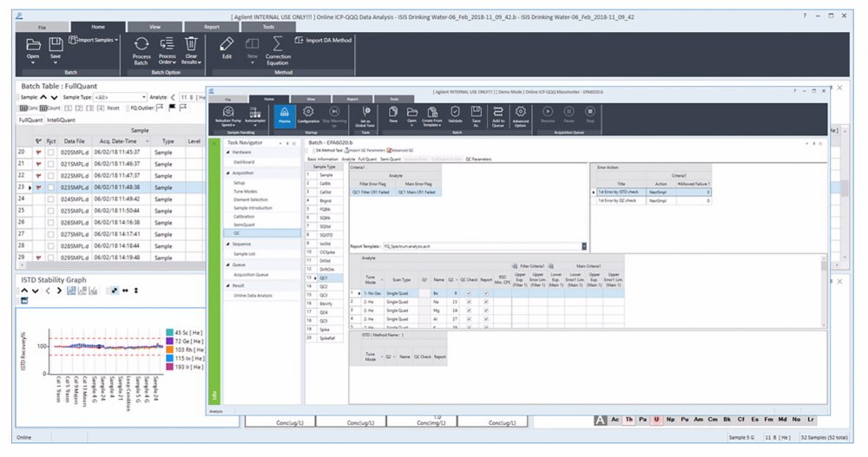Toggle Rjct checkbox for 028SMPL.d row
Viewport: 868px width, 457px height.
[51, 246]
